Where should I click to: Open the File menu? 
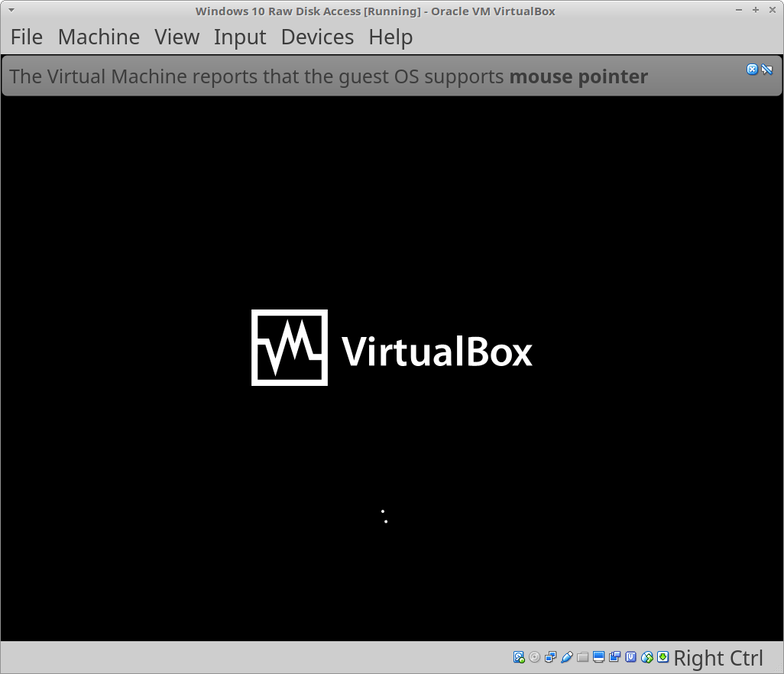[x=26, y=37]
